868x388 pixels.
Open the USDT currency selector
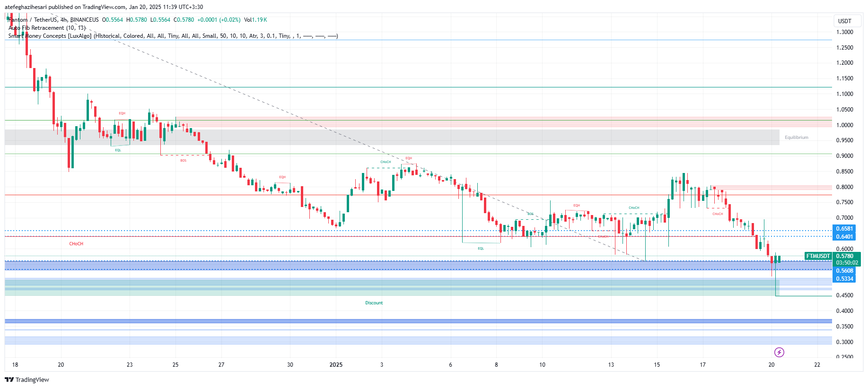point(847,21)
